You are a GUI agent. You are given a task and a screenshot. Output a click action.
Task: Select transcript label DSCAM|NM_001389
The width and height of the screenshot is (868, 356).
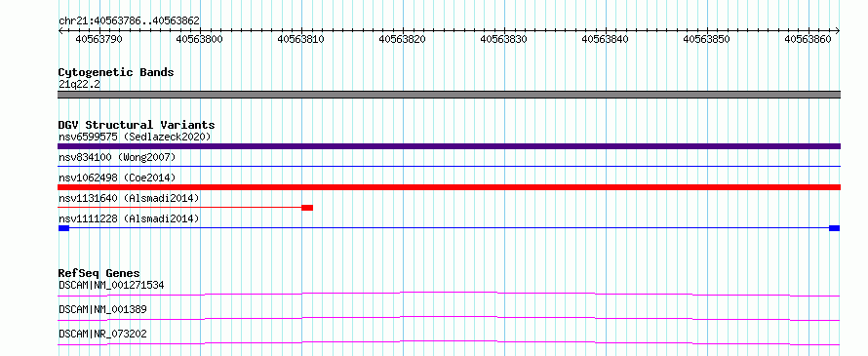coord(102,310)
